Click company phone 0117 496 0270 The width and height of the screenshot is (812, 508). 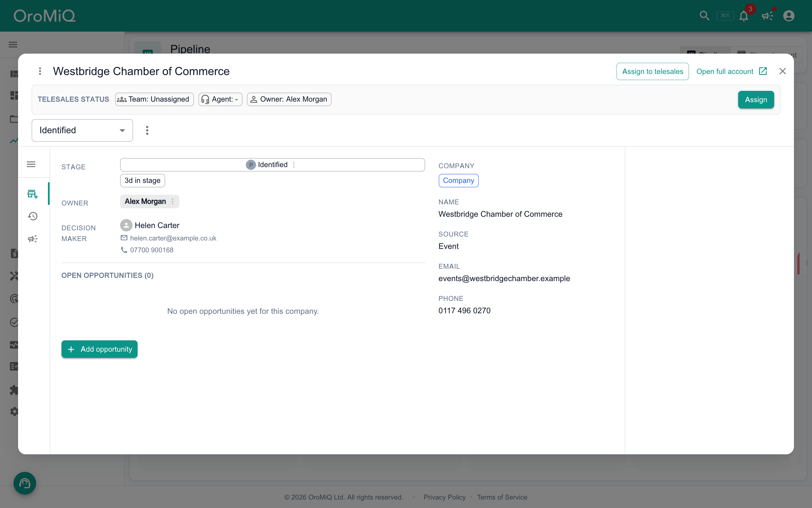pos(464,311)
